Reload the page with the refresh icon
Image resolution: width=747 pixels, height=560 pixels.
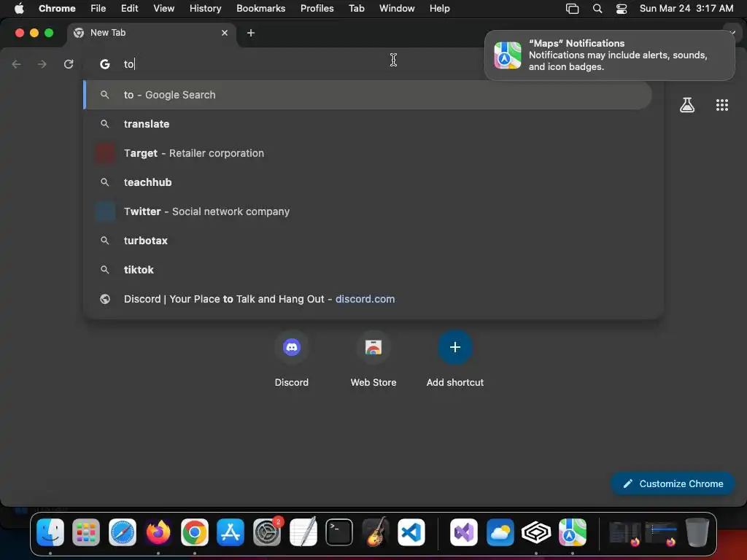pos(69,64)
